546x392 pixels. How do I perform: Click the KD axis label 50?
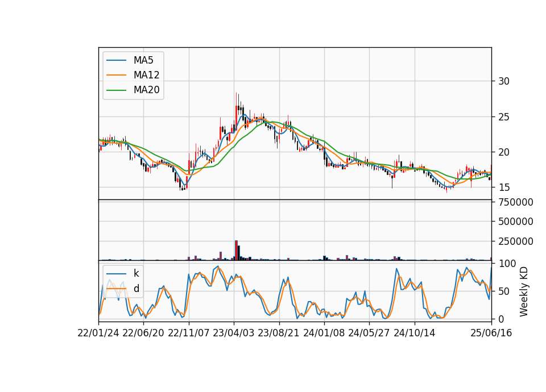pos(504,291)
